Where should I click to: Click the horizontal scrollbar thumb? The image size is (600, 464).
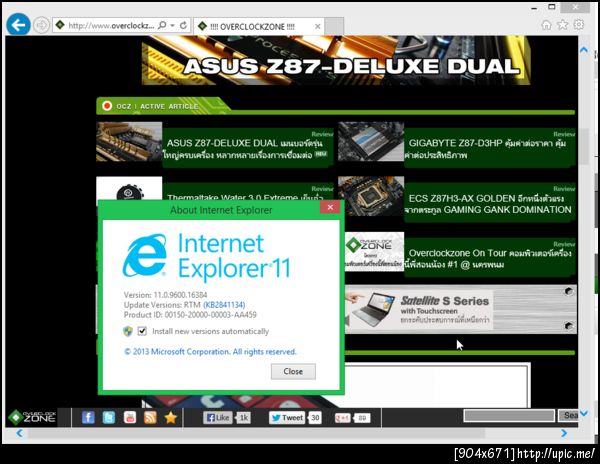coord(256,433)
